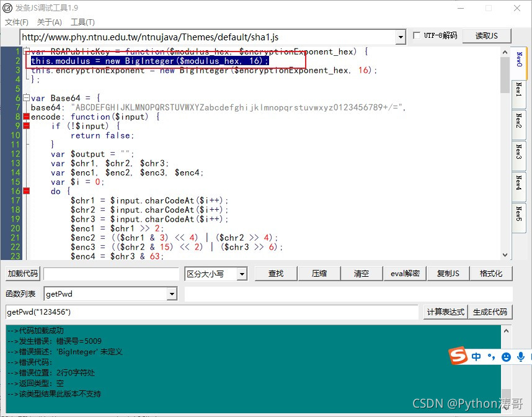Expand the URL combo box dropdown arrow
Viewport: 532px width, 417px height.
coord(401,37)
